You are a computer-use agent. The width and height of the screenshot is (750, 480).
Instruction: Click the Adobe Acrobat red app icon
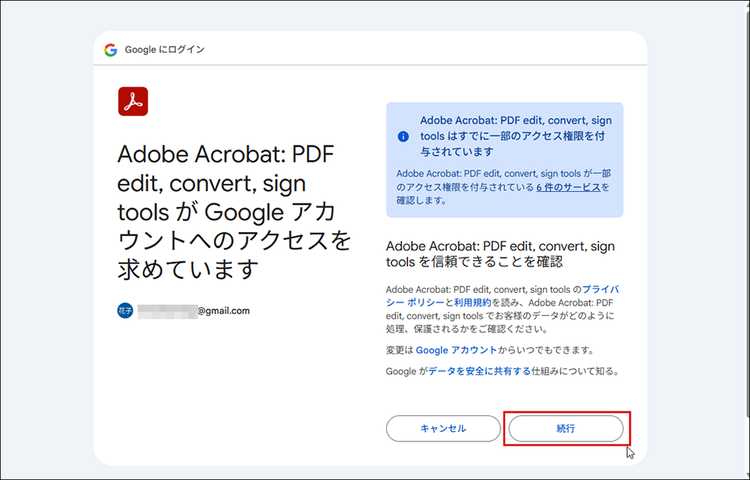(x=133, y=102)
